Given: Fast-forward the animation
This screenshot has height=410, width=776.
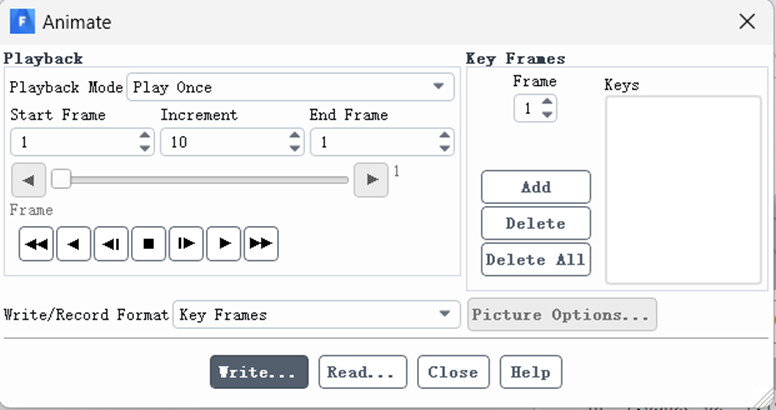Looking at the screenshot, I should pos(261,244).
